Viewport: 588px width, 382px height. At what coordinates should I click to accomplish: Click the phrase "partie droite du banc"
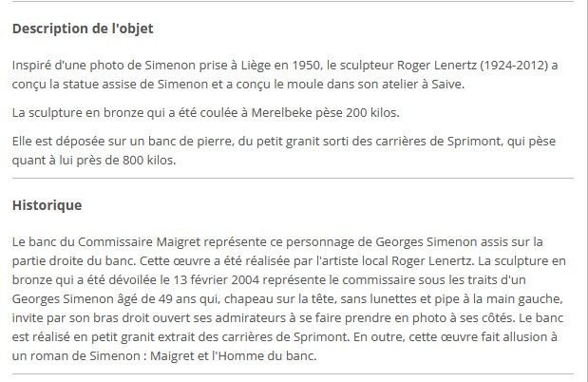tap(73, 260)
